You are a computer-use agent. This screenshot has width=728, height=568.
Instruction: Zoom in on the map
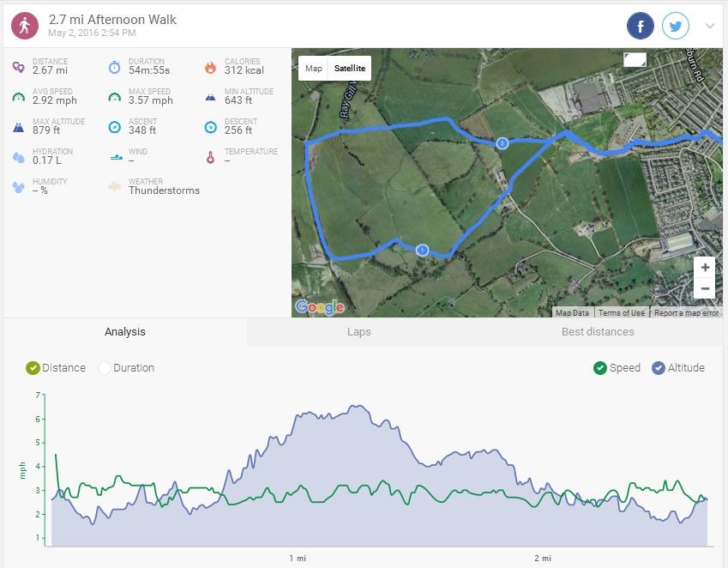pyautogui.click(x=704, y=267)
